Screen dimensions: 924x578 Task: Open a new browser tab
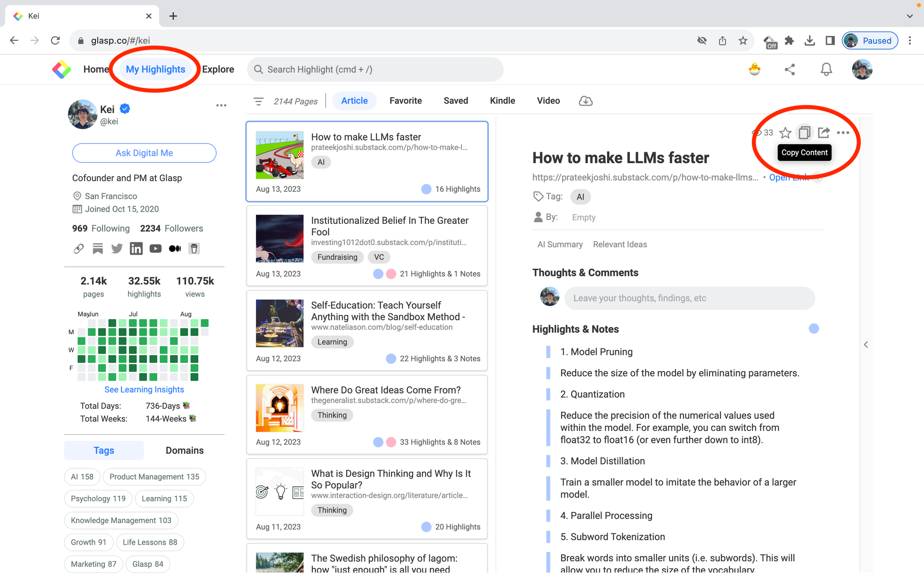[173, 16]
